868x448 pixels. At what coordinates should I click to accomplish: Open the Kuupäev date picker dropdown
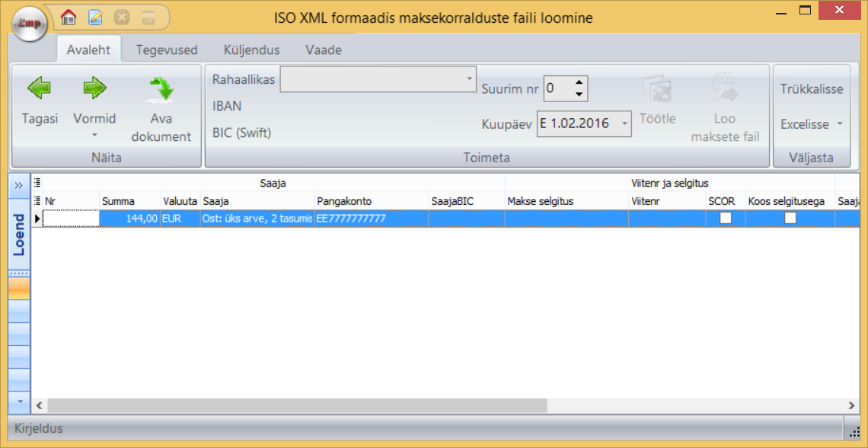point(624,123)
